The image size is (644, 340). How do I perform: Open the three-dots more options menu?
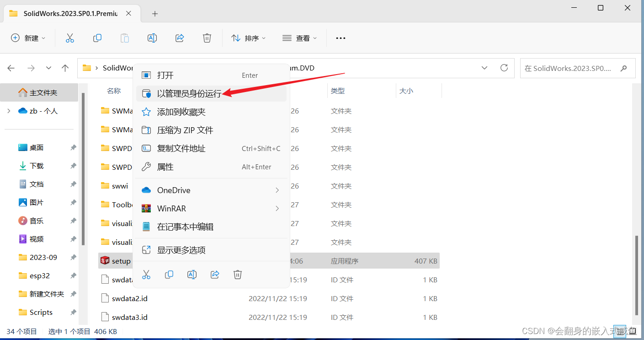click(341, 38)
